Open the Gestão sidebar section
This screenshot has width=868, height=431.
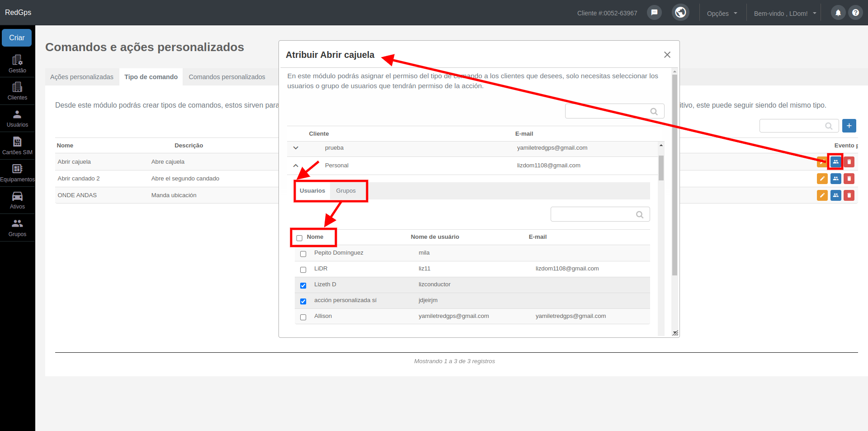point(17,64)
